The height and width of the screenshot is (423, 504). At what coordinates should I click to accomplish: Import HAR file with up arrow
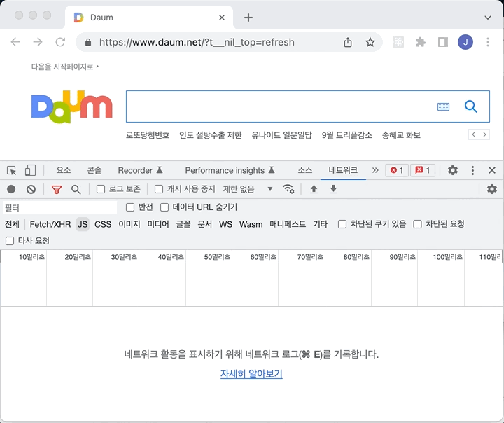[314, 189]
